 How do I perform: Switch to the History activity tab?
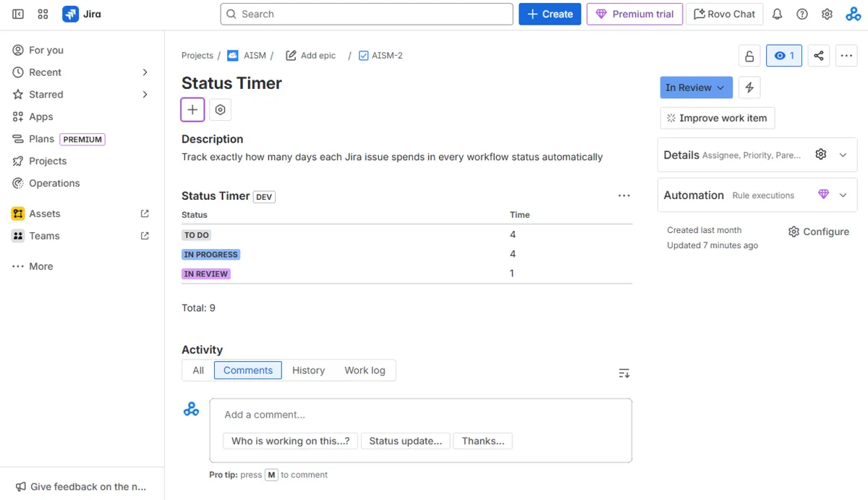[x=309, y=370]
